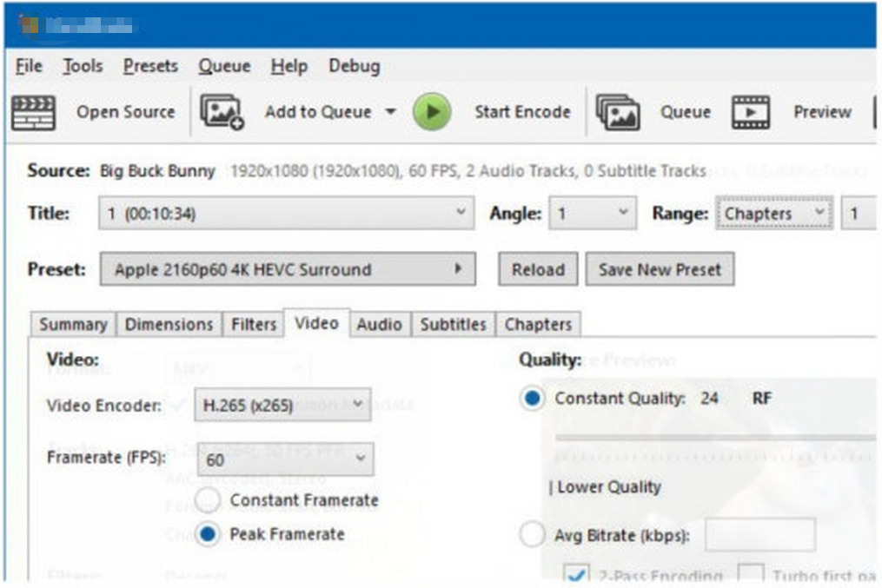
Task: Open the Presets menu
Action: pos(150,66)
